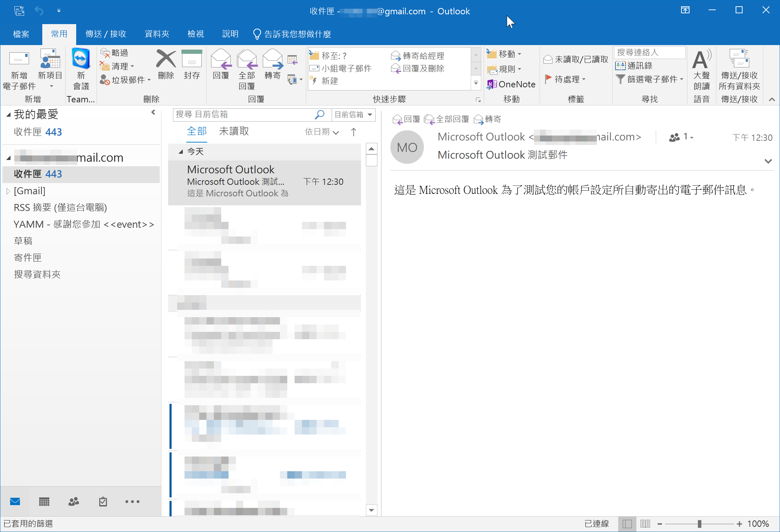This screenshot has width=780, height=532.
Task: Switch to Tasks view
Action: (x=103, y=502)
